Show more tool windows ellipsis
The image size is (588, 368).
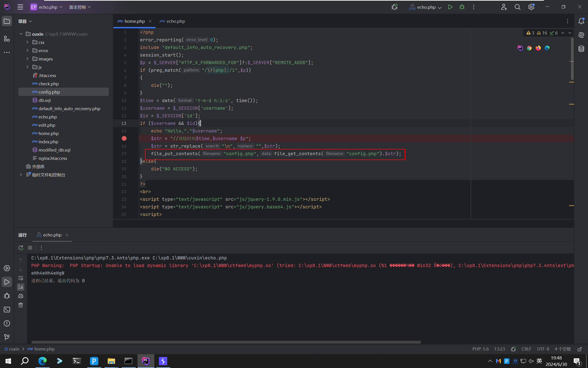7,52
